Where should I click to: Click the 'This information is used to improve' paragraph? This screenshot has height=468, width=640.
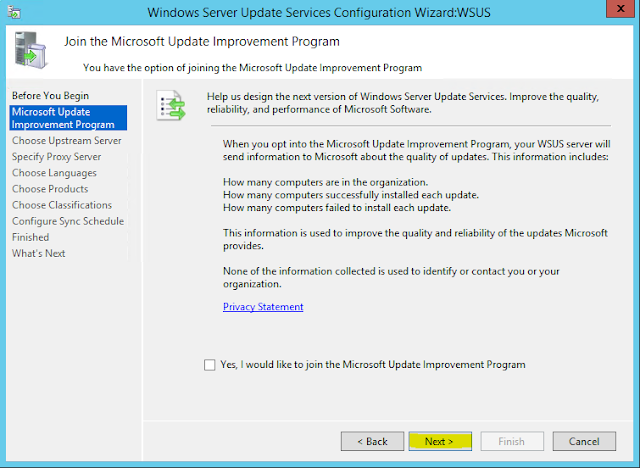coord(415,240)
